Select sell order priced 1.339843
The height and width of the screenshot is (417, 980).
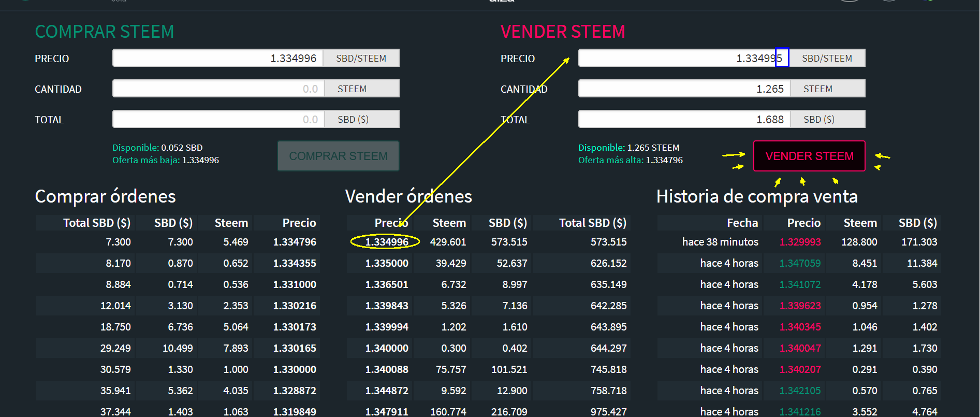pyautogui.click(x=489, y=306)
